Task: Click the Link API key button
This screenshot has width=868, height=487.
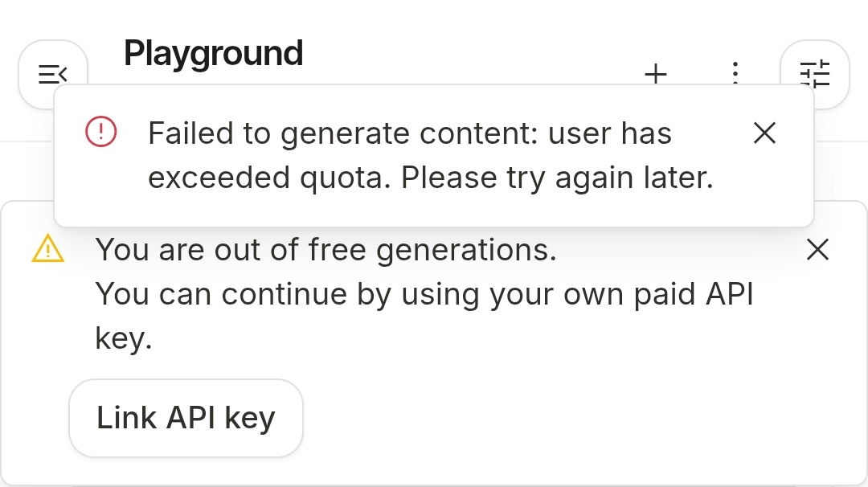Action: (x=186, y=418)
